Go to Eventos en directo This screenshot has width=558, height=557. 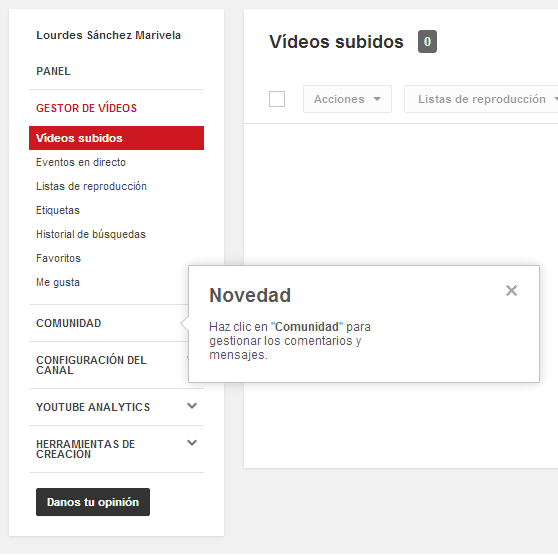click(81, 162)
